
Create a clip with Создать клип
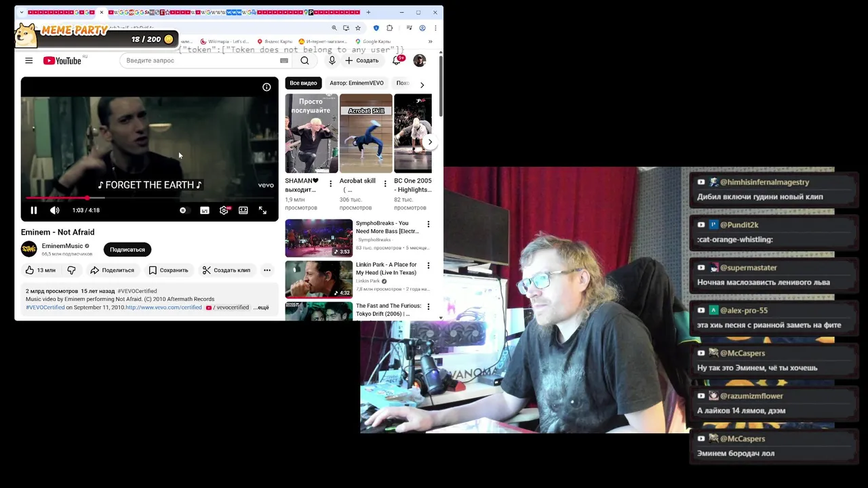click(226, 270)
